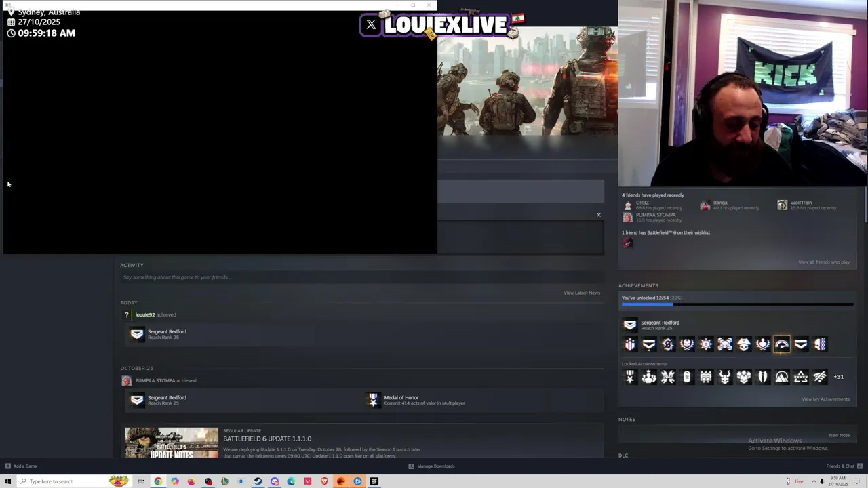Click the Battlefield BF taskbar icon
Screen dimensions: 868x488
pos(374,481)
